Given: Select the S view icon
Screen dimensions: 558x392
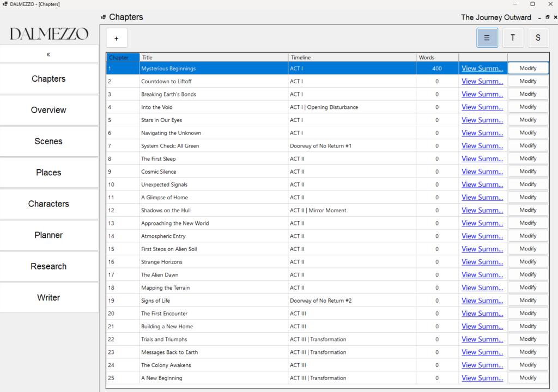Looking at the screenshot, I should (538, 38).
